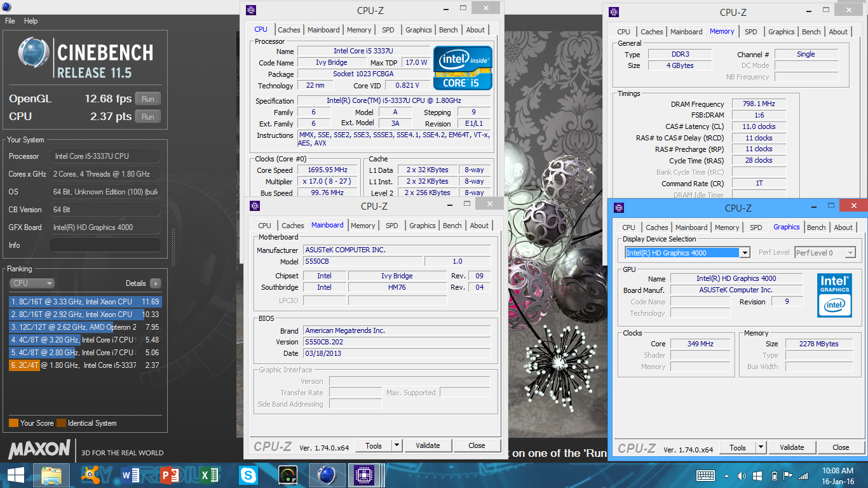Open Skype from the taskbar

(x=248, y=475)
